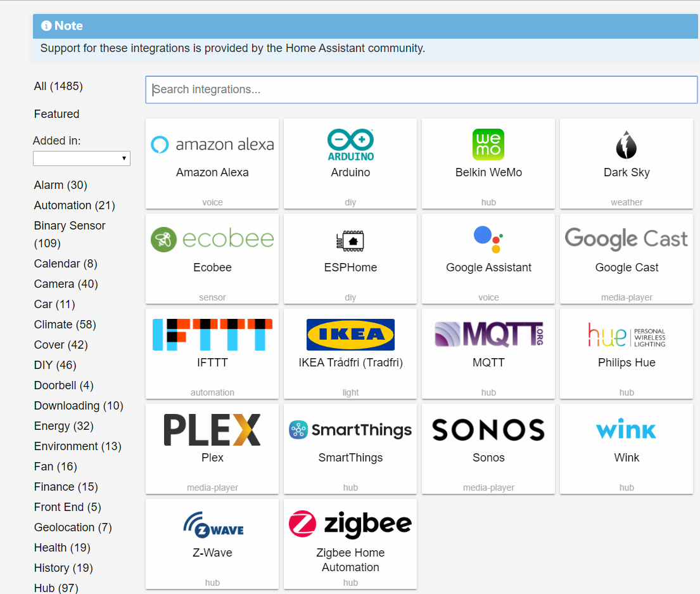Choose the Cover (42) category

click(x=61, y=345)
